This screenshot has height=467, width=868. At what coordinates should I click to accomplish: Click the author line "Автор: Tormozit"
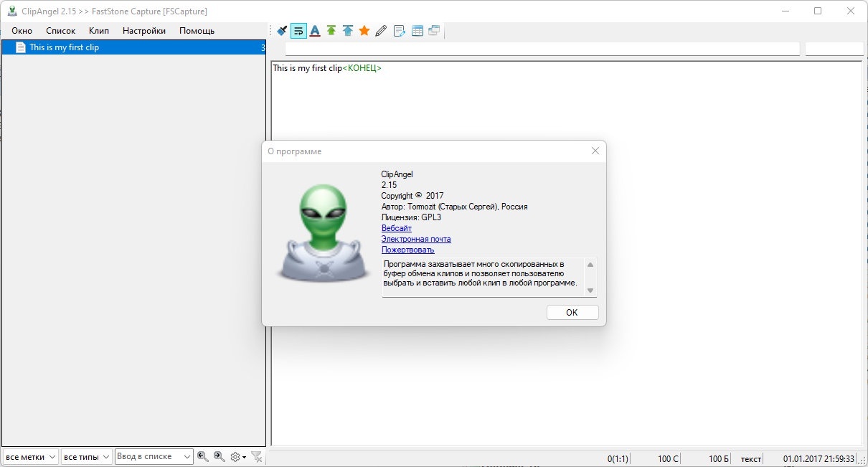click(x=455, y=207)
